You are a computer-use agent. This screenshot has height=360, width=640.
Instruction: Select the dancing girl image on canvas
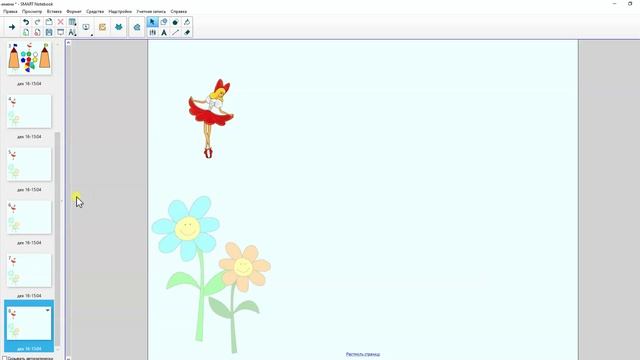tap(211, 118)
